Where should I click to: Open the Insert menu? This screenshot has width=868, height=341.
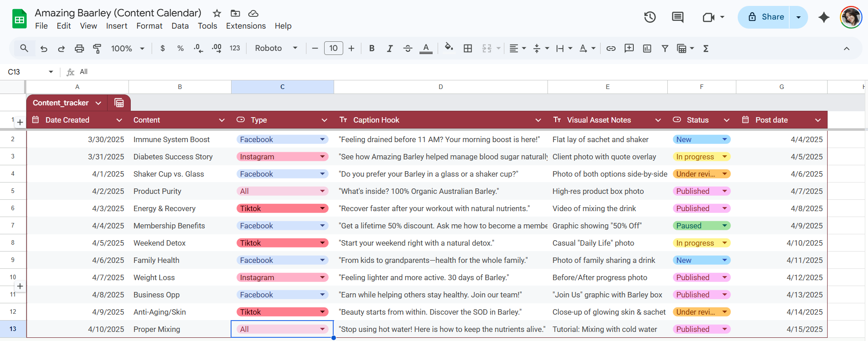coord(117,26)
